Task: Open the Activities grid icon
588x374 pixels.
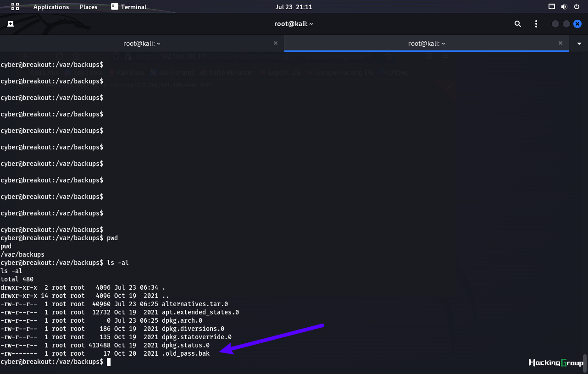Action: pyautogui.click(x=15, y=6)
